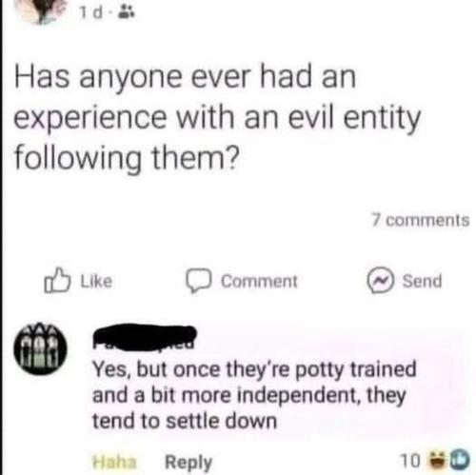
Task: Open the 7 comments link
Action: click(421, 220)
